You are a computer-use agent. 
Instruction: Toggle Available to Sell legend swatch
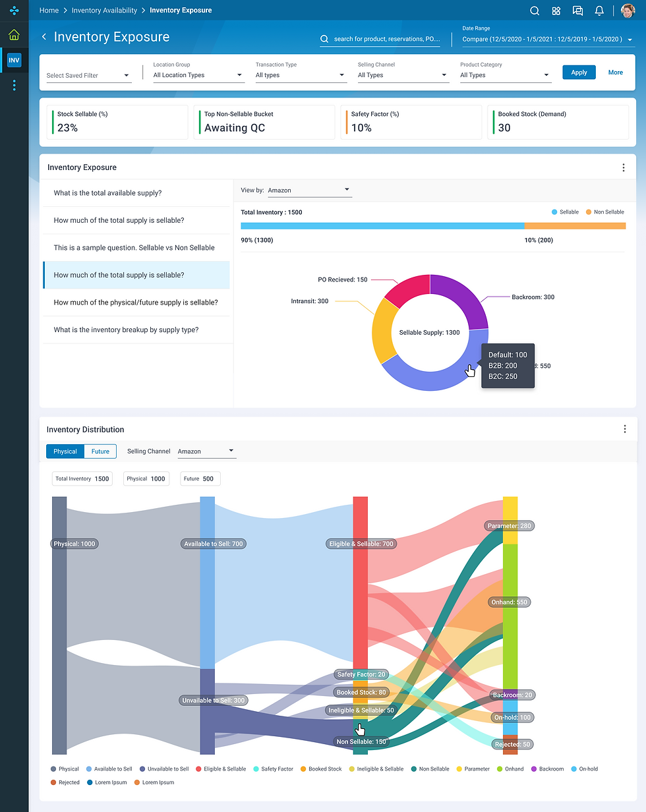90,769
